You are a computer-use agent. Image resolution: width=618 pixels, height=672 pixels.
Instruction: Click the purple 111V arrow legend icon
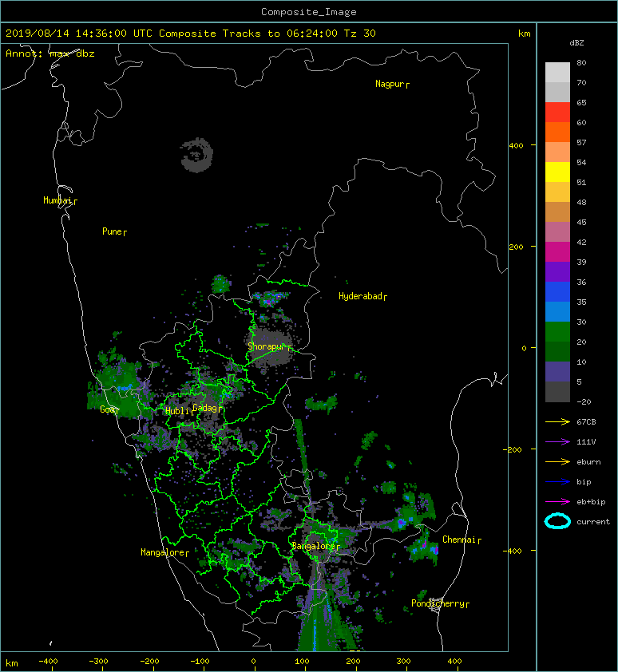pos(557,442)
